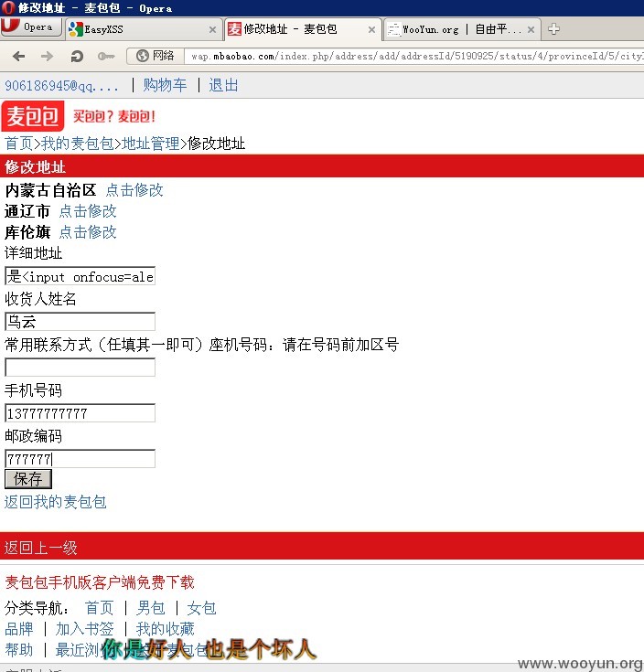Screen dimensions: 644x672
Task: Click the browser forward arrow
Action: pos(47,56)
